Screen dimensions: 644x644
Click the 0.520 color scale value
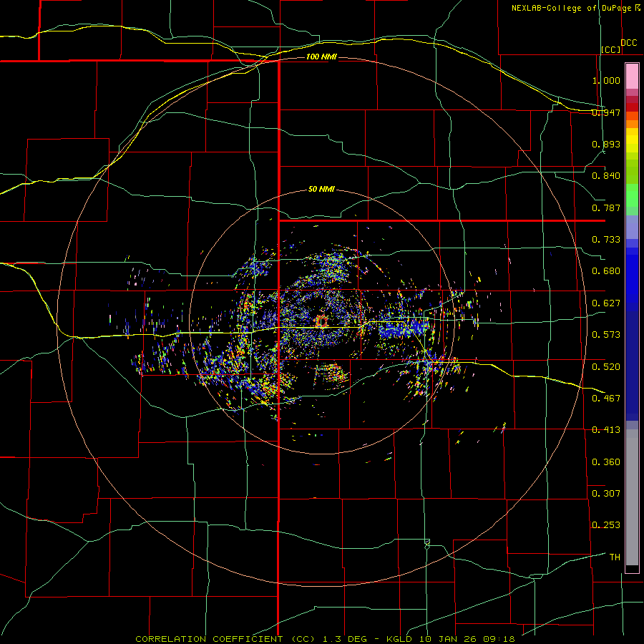[606, 367]
